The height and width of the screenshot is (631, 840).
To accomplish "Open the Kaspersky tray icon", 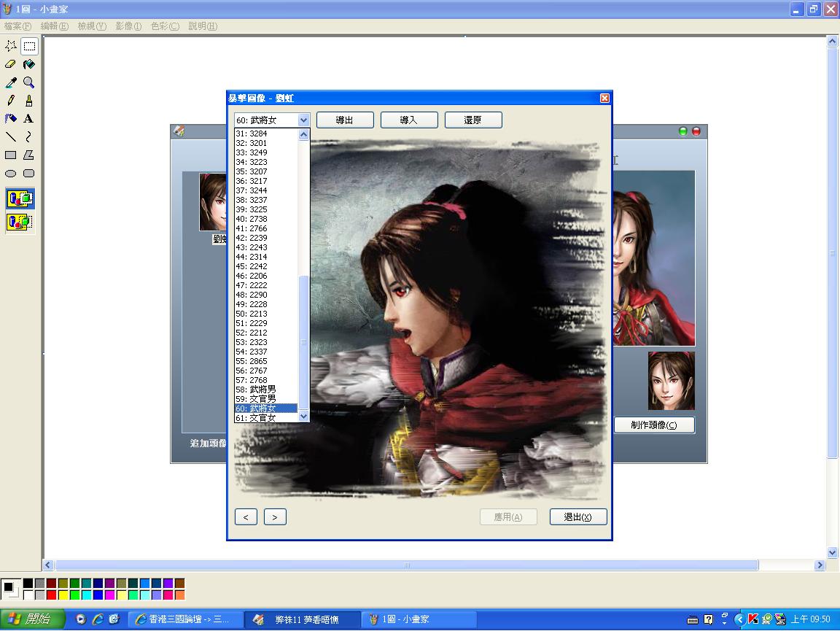I will point(753,619).
